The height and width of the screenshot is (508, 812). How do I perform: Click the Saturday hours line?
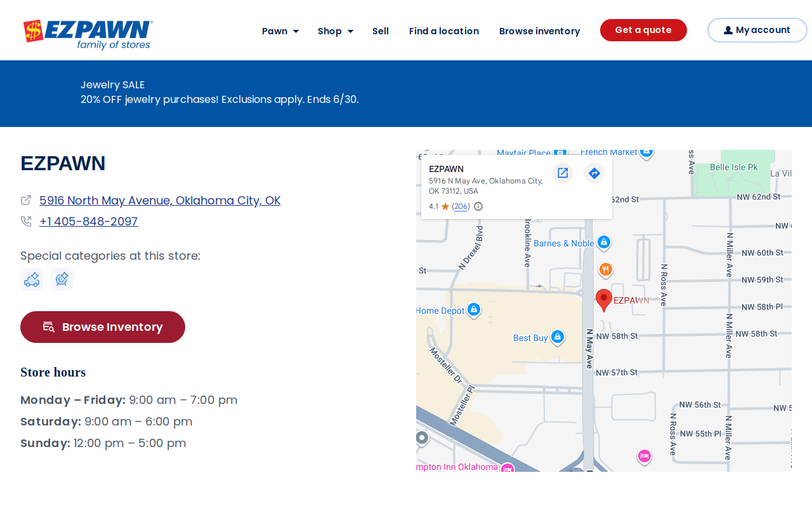tap(107, 422)
